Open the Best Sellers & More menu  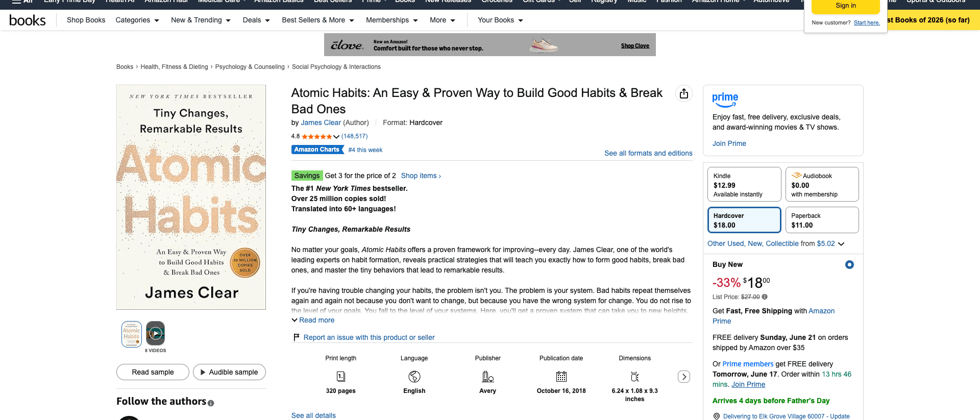(x=318, y=20)
